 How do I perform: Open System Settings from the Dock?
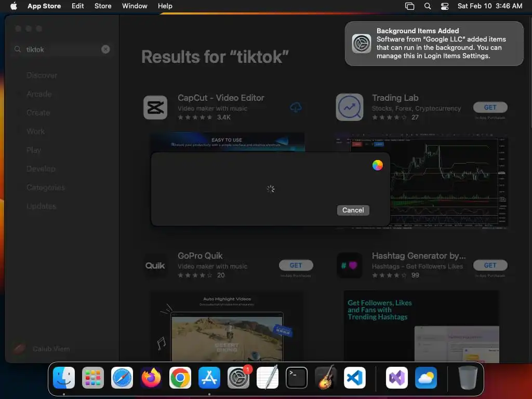pyautogui.click(x=238, y=378)
